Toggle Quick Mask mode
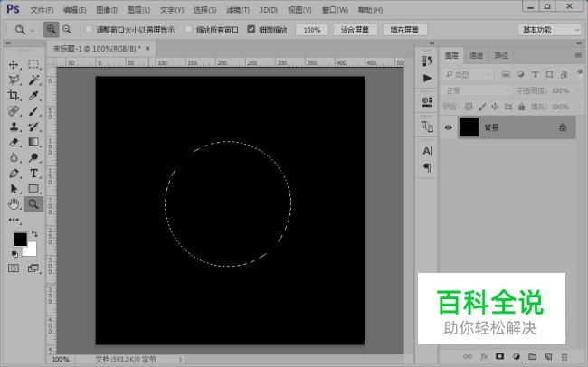The height and width of the screenshot is (367, 588). 14,268
